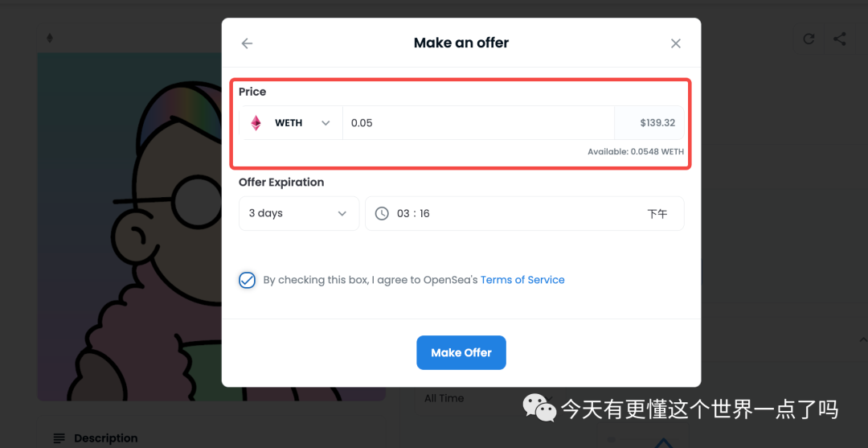Click the clock icon in the expiration time field
The image size is (868, 448).
pyautogui.click(x=382, y=213)
